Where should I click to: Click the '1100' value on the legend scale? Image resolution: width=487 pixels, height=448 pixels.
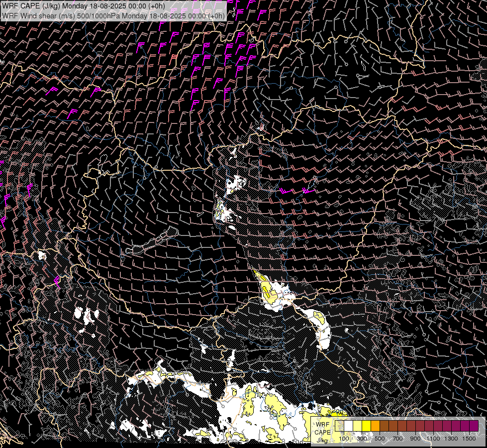tap(433, 439)
